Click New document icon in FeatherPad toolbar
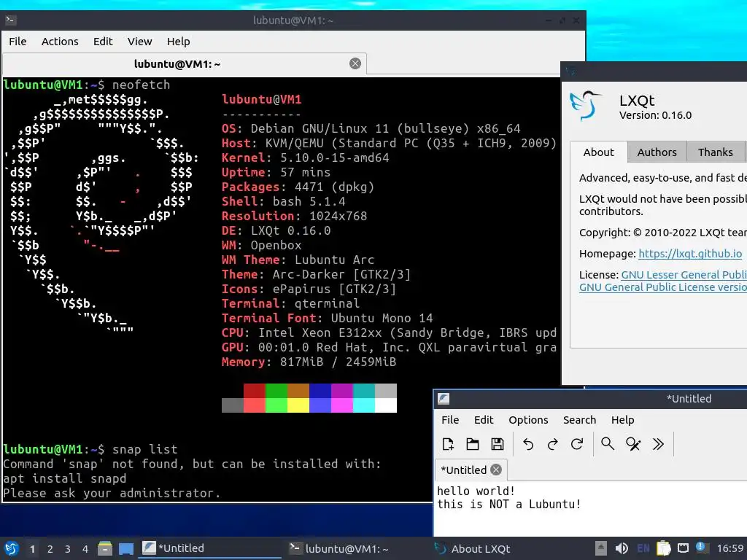747x560 pixels. tap(448, 444)
